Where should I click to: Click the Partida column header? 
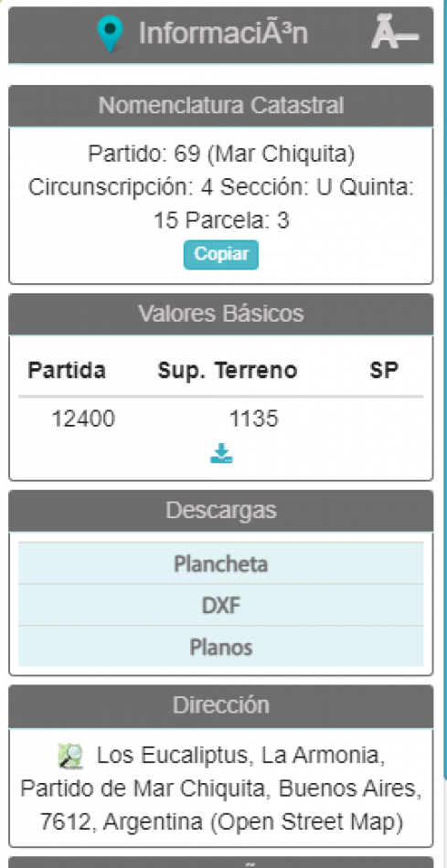coord(67,371)
